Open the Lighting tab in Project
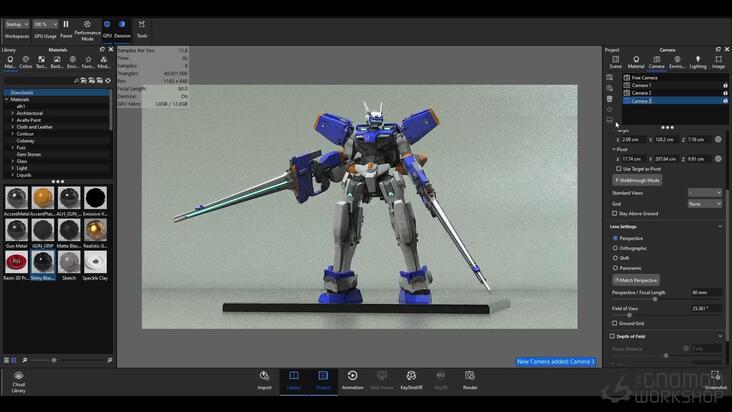 [698, 62]
